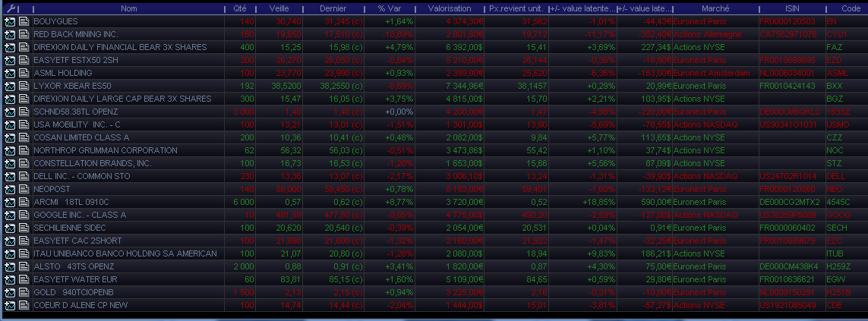
Task: Sort by the Nom column header
Action: (x=129, y=9)
